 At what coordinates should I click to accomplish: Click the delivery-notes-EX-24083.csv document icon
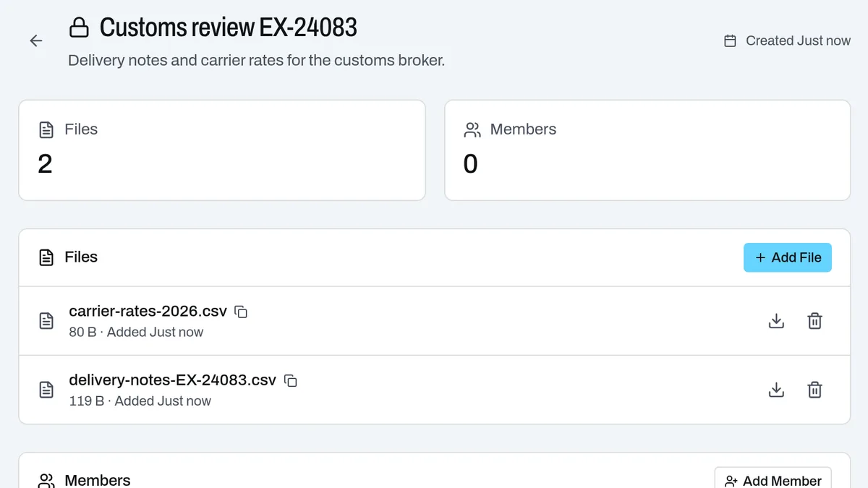46,390
